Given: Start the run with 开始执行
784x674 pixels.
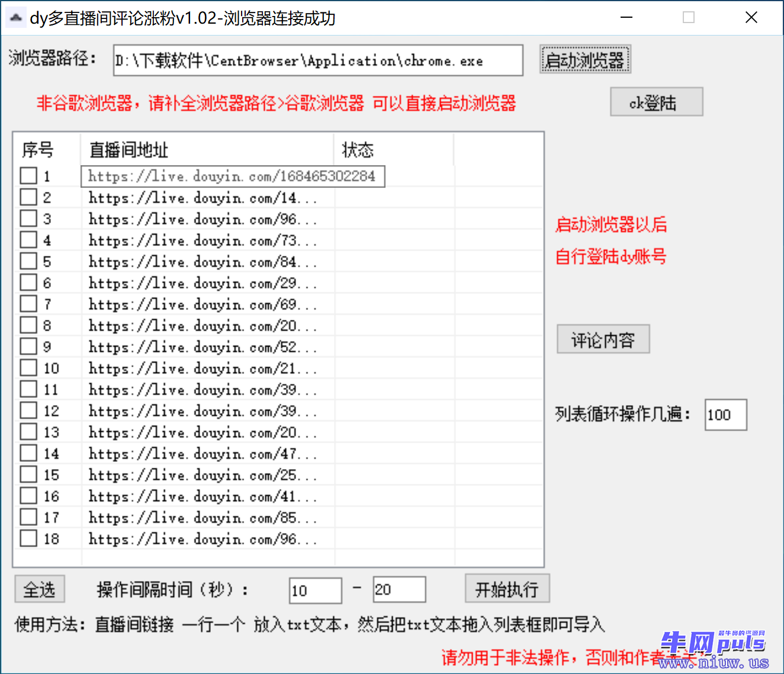Looking at the screenshot, I should point(507,589).
